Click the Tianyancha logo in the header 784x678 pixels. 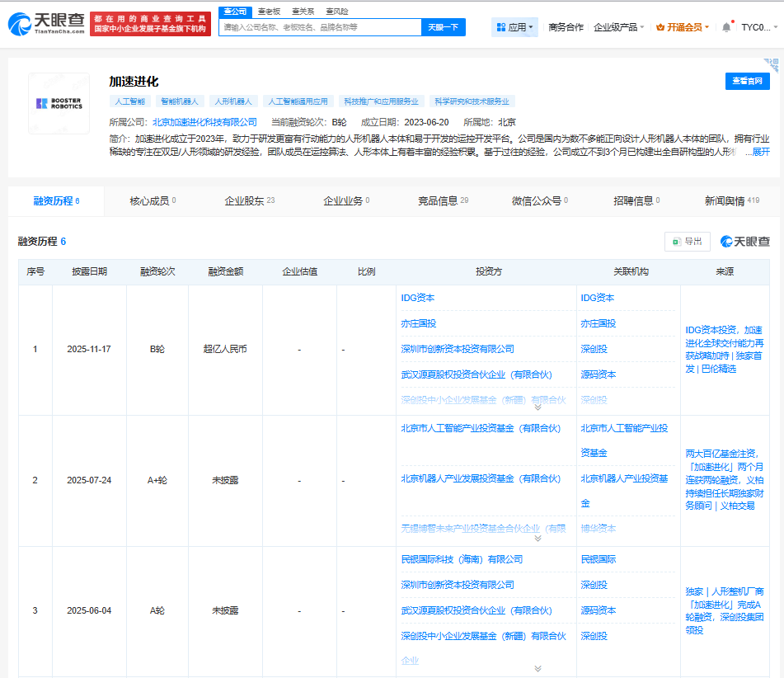[46, 23]
